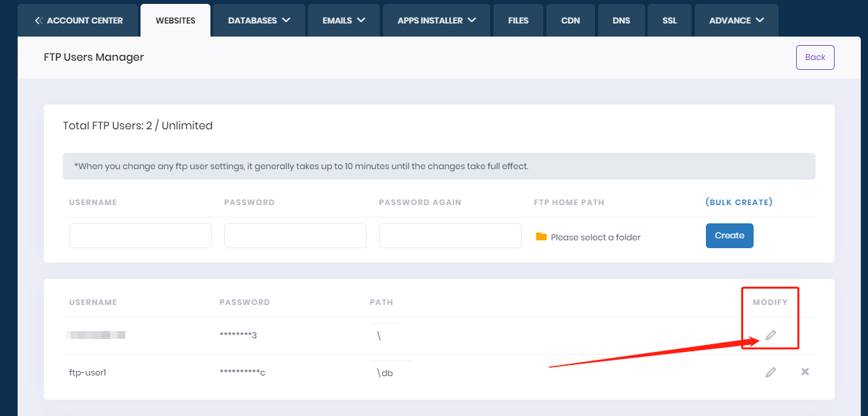868x416 pixels.
Task: Delete ftp-user1 with the X icon
Action: pyautogui.click(x=805, y=372)
